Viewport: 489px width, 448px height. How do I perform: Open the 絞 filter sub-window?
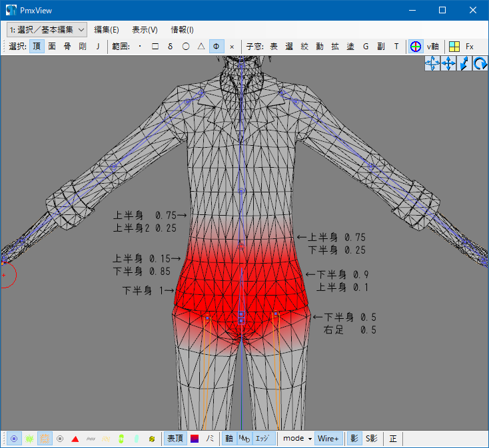(304, 47)
